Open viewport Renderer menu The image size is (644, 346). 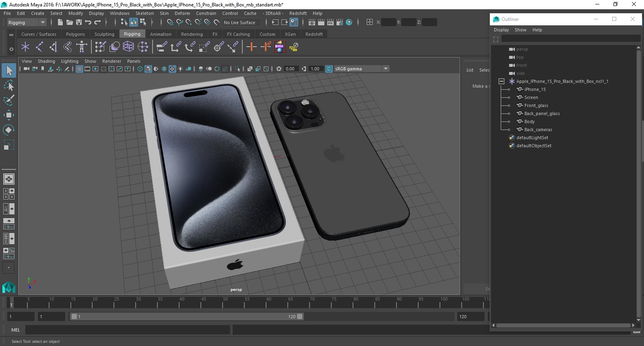(111, 61)
